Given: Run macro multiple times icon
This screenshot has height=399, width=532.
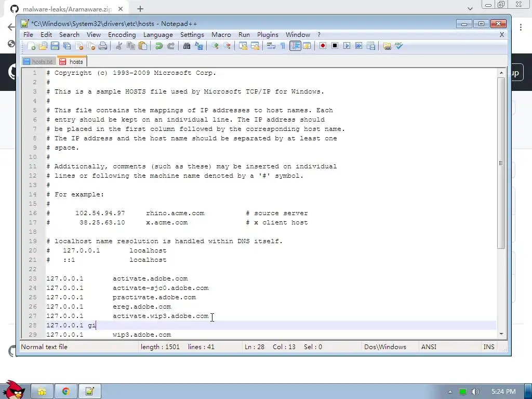Looking at the screenshot, I should coord(358,46).
